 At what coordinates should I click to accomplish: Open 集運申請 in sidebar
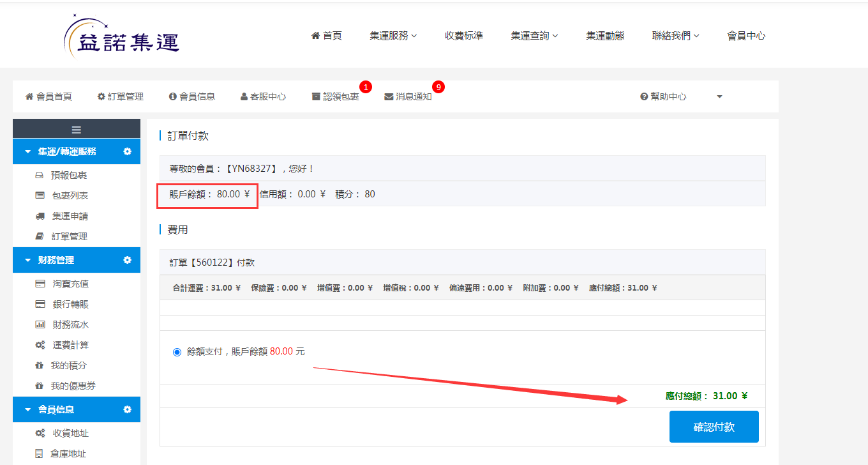(70, 216)
